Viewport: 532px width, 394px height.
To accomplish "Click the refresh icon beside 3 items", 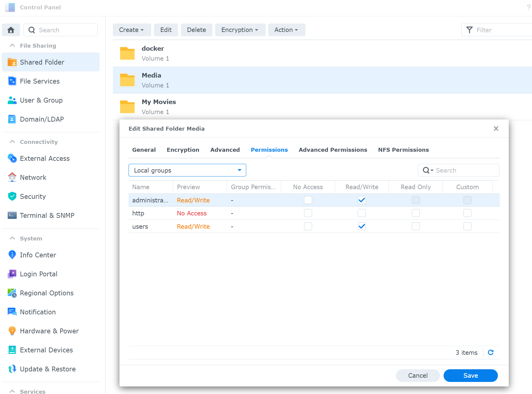I will click(491, 352).
